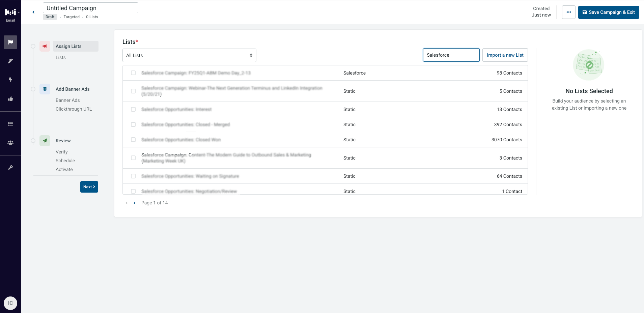
Task: Click the No Lists Selected illustration
Action: tap(589, 65)
